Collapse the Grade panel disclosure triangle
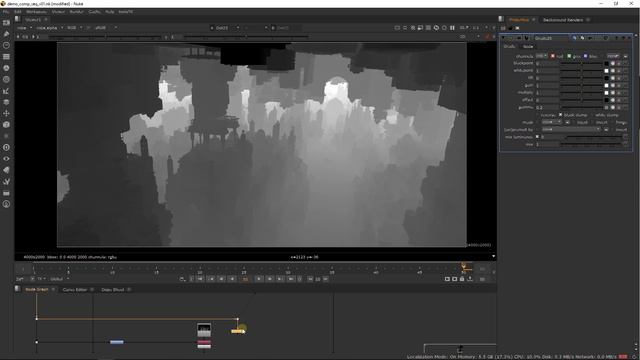Image resolution: width=640 pixels, height=360 pixels. pos(503,38)
